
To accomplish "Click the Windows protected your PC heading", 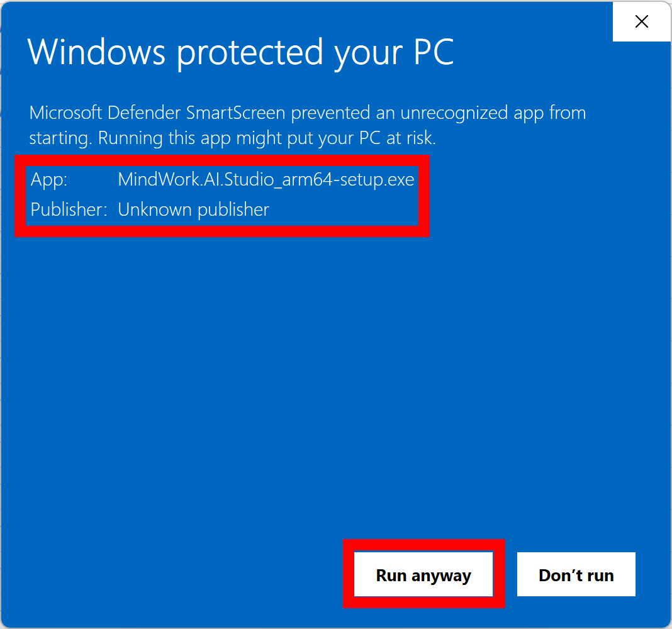I will (241, 53).
